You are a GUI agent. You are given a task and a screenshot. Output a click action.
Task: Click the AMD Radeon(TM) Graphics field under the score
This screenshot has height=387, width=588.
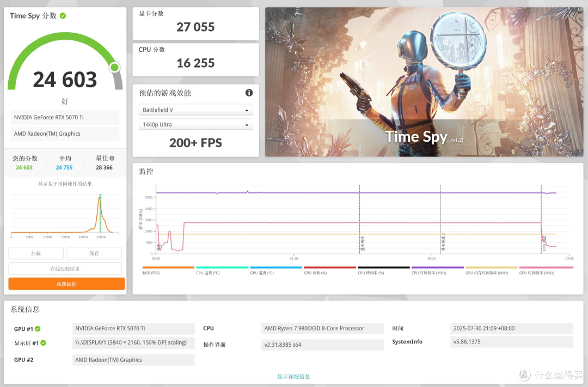[x=65, y=134]
